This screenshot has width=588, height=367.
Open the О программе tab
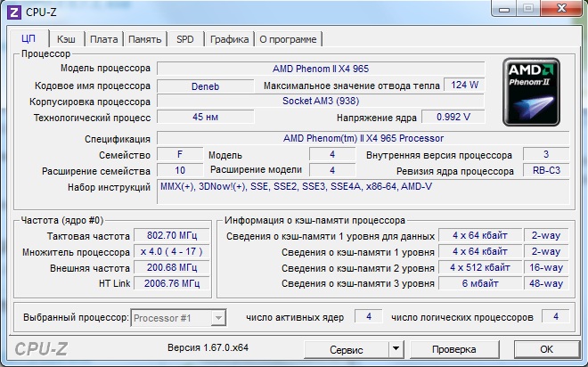point(288,39)
